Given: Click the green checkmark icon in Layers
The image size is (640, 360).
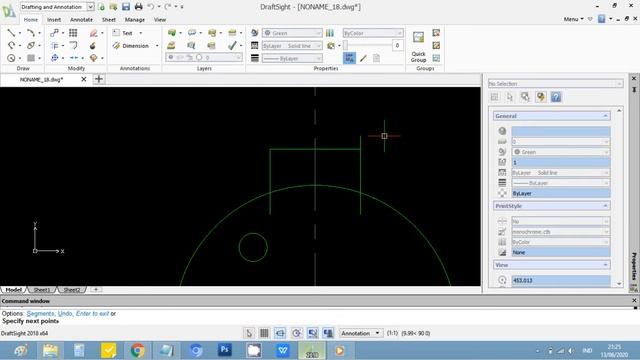Looking at the screenshot, I should [232, 45].
